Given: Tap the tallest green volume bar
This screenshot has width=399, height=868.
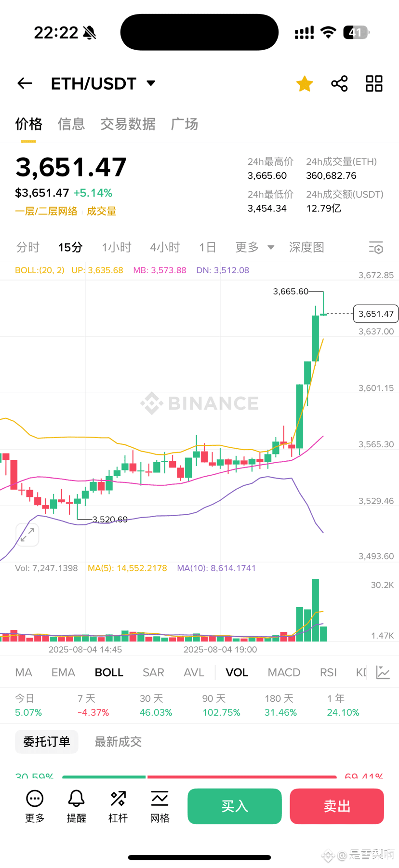Looking at the screenshot, I should (x=316, y=610).
